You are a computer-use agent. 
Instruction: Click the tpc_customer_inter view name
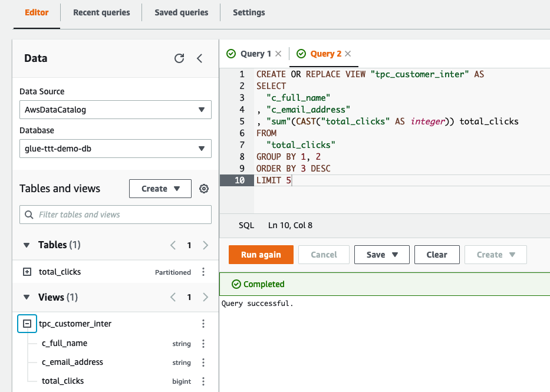(75, 324)
